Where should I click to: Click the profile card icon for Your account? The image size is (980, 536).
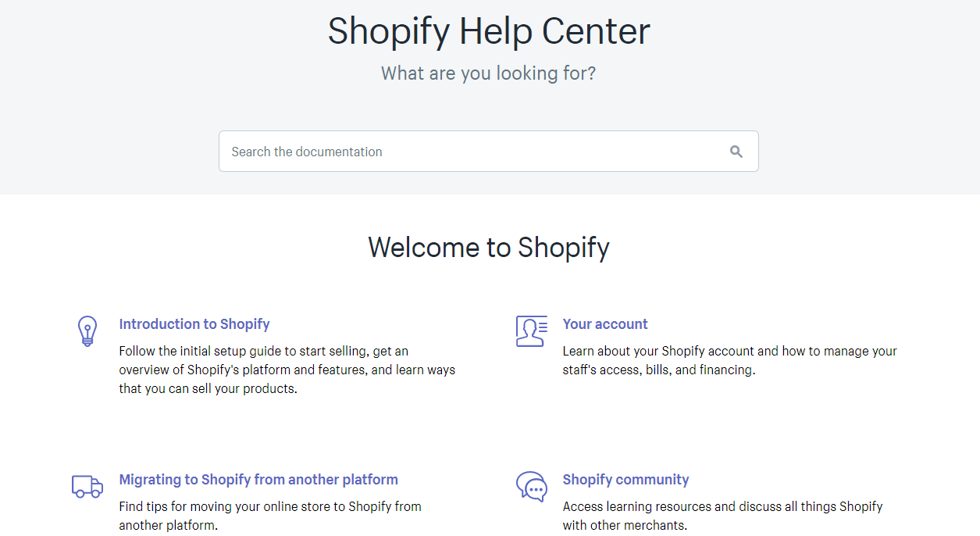tap(532, 331)
